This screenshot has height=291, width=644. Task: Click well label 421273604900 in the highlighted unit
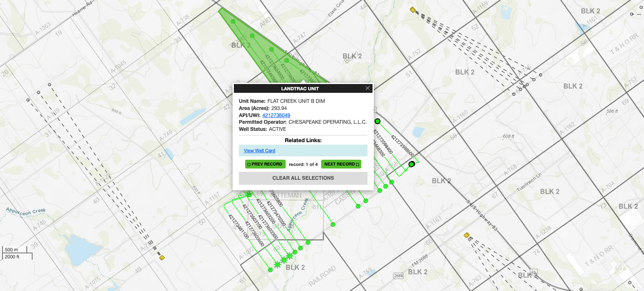(275, 67)
